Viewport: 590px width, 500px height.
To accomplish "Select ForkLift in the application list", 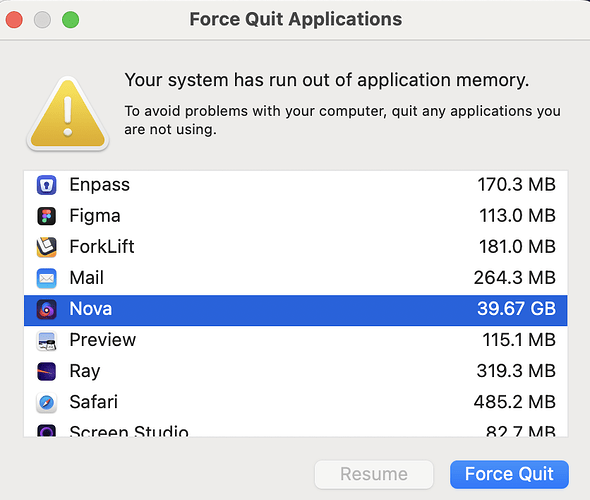I will (102, 247).
